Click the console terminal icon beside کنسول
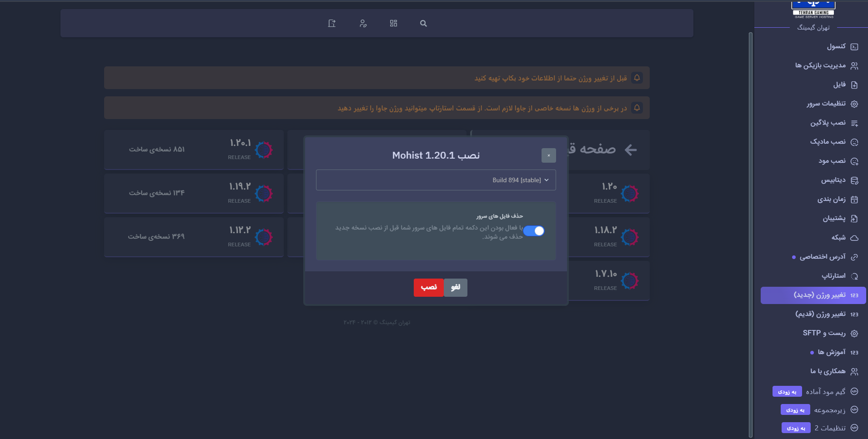The height and width of the screenshot is (439, 868). point(854,47)
